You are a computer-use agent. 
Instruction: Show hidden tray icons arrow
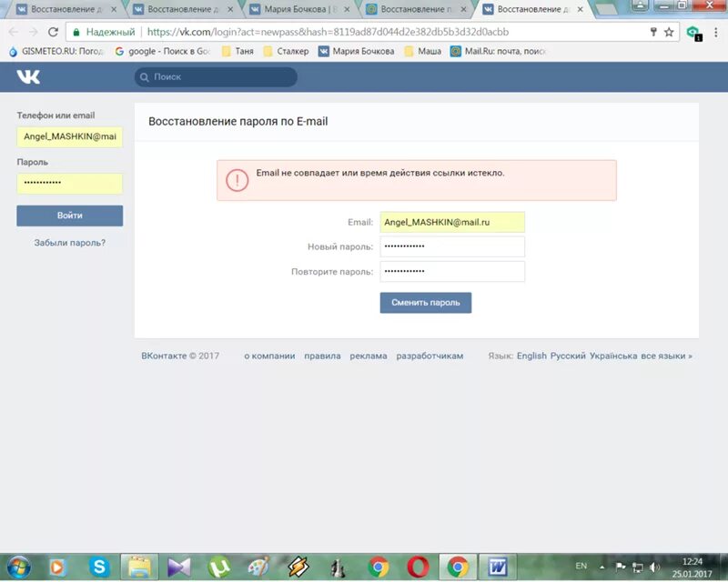pyautogui.click(x=602, y=567)
